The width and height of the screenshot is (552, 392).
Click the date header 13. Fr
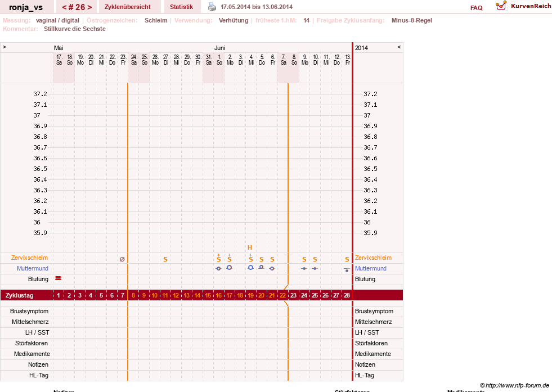(348, 60)
